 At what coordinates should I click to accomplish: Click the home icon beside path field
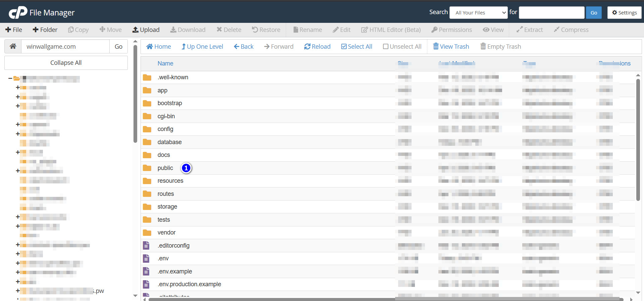click(x=13, y=46)
